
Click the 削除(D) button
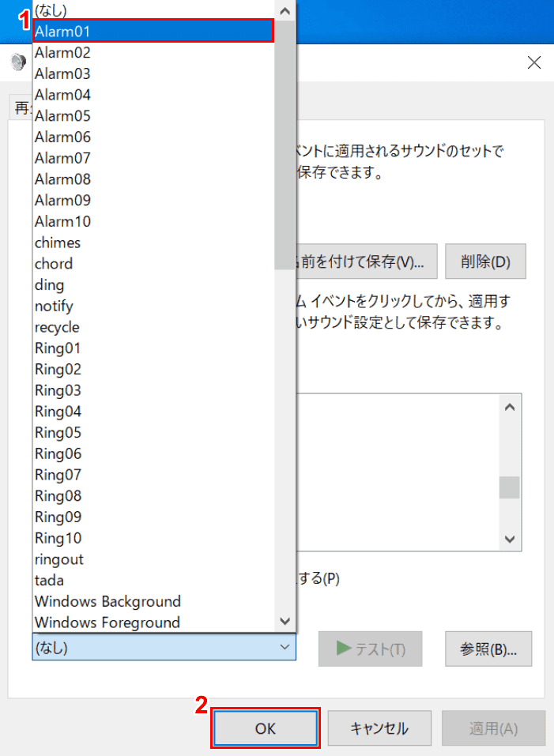[485, 261]
